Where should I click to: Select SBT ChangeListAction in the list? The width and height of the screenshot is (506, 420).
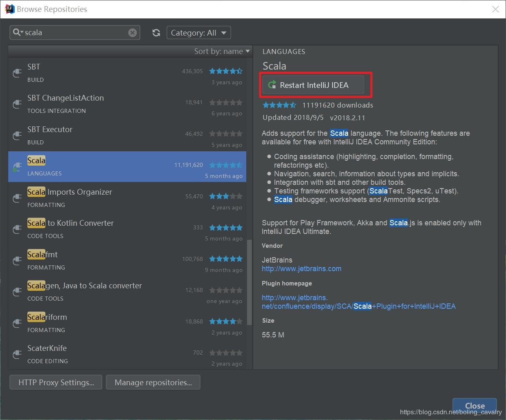(65, 98)
